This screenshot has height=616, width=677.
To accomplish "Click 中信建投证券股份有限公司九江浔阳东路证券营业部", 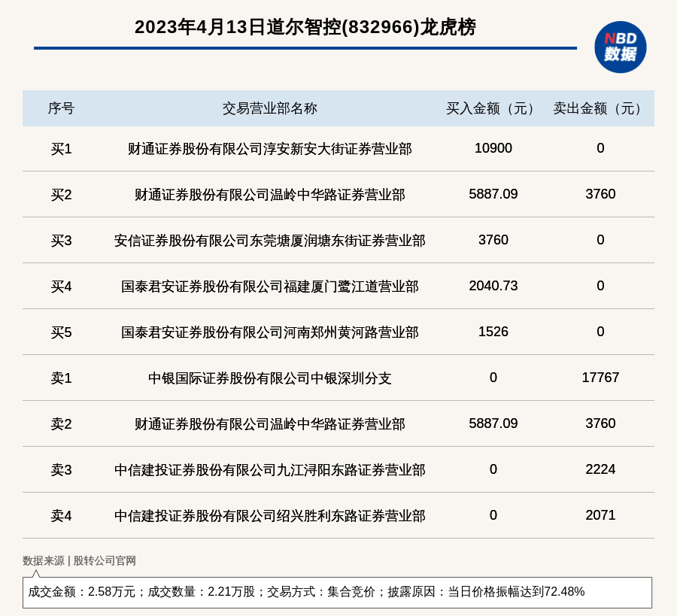I will point(270,469).
